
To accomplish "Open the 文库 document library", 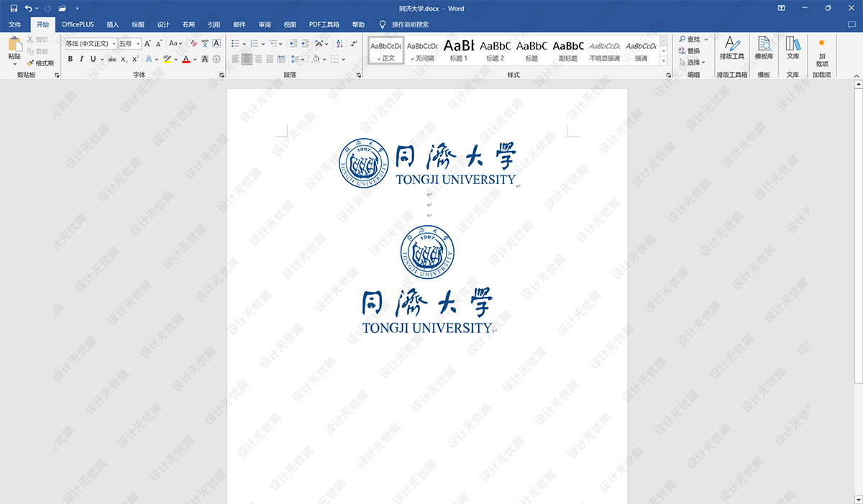I will coord(793,47).
